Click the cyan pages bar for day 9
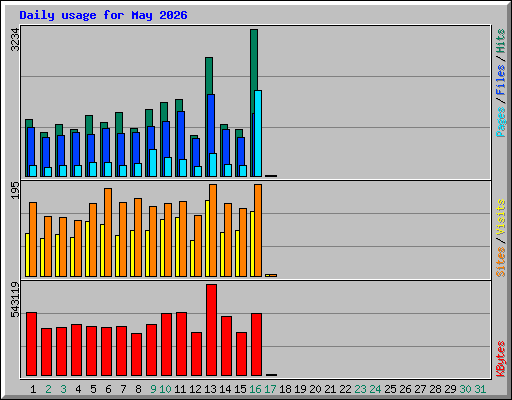This screenshot has height=400, width=512. [x=153, y=163]
